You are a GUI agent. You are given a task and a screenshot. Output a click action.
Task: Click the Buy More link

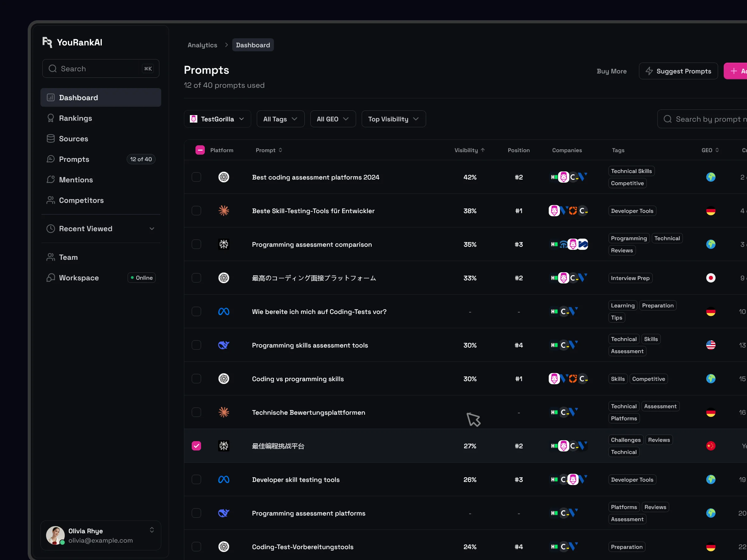point(611,71)
